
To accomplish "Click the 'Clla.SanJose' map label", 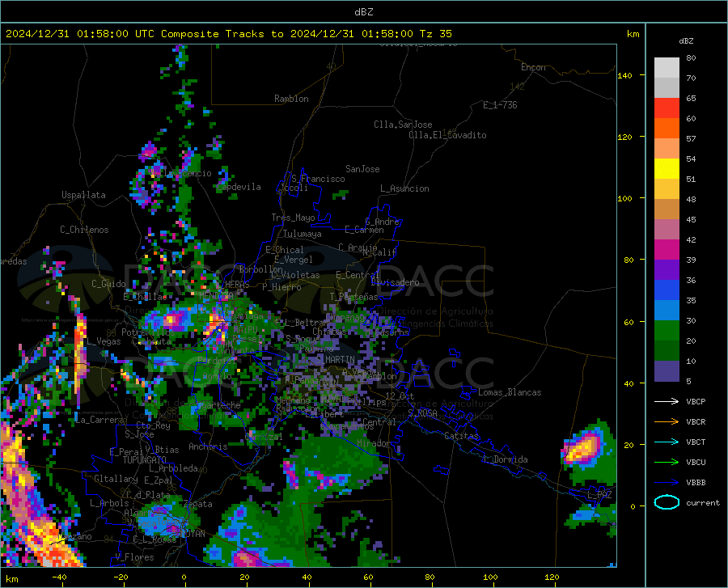I will [403, 125].
